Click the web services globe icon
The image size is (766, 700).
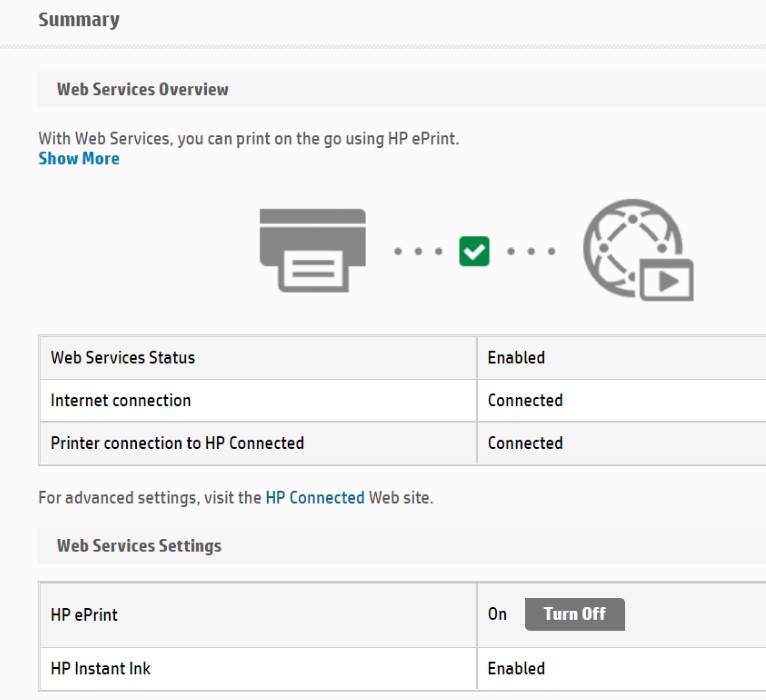click(x=638, y=250)
